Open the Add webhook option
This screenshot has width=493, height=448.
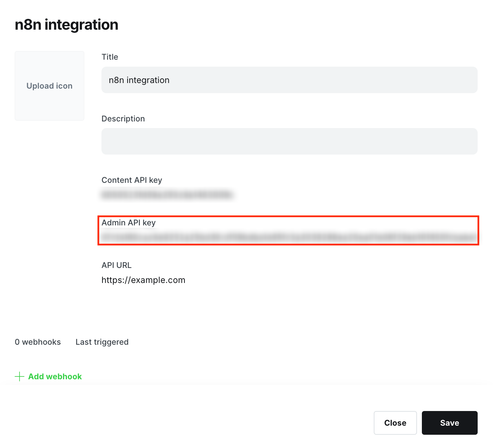click(x=55, y=376)
